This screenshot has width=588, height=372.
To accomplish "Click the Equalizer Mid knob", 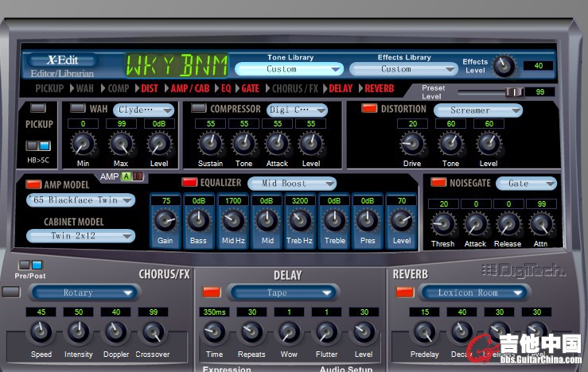I will pos(267,221).
